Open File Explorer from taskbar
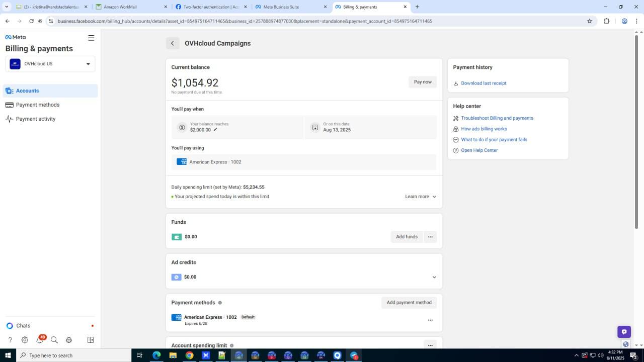This screenshot has height=362, width=644. pyautogui.click(x=173, y=355)
